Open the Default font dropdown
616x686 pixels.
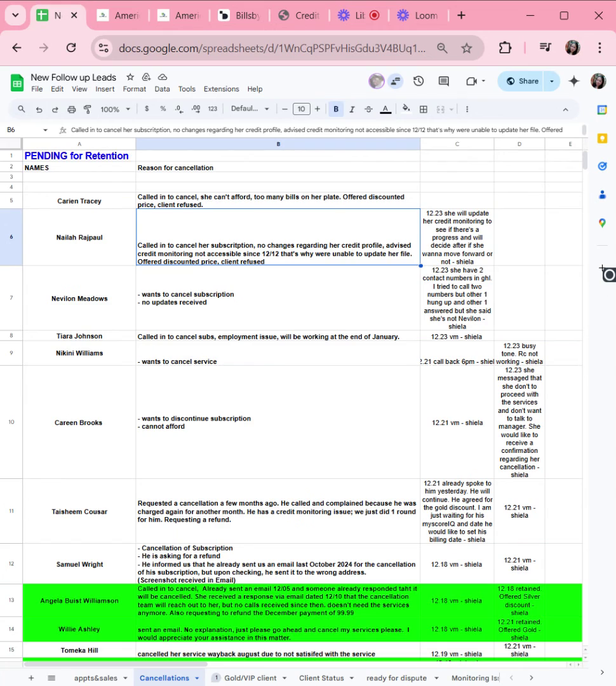(250, 109)
